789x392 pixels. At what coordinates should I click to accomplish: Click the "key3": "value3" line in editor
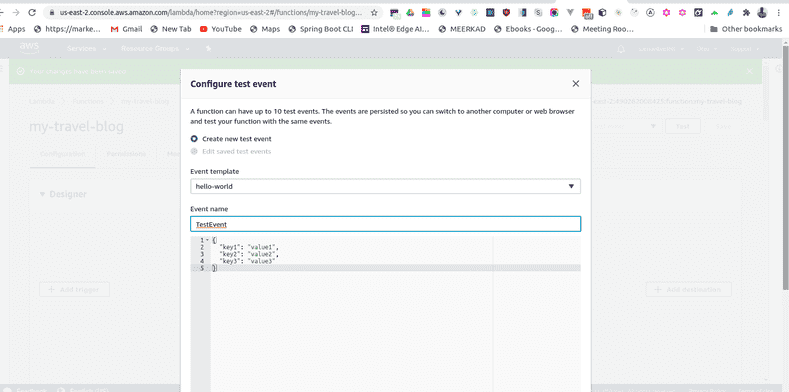pos(248,261)
